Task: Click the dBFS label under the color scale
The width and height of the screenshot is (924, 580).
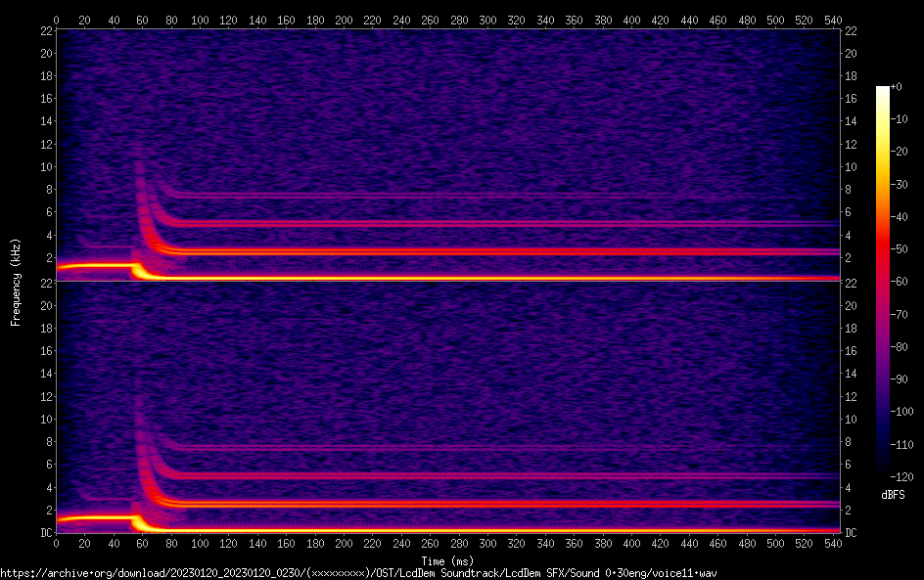Action: (x=893, y=496)
